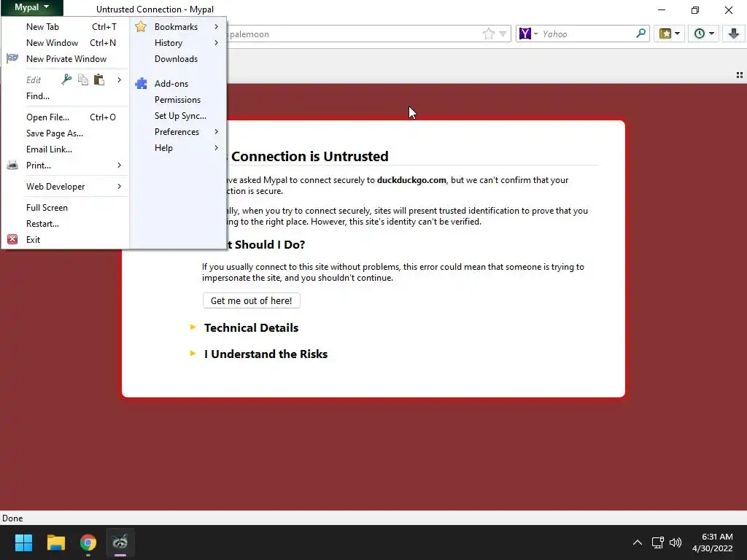
Task: Expand the Preferences submenu arrow
Action: tap(216, 131)
